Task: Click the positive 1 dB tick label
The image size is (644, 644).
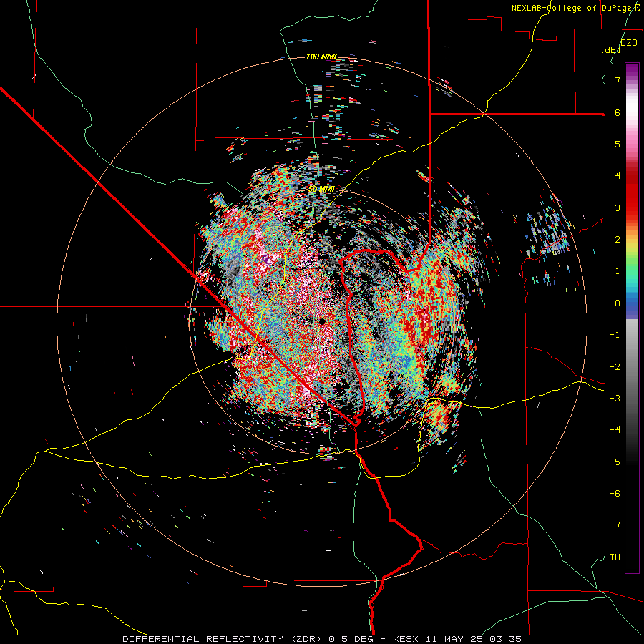Action: pos(618,271)
